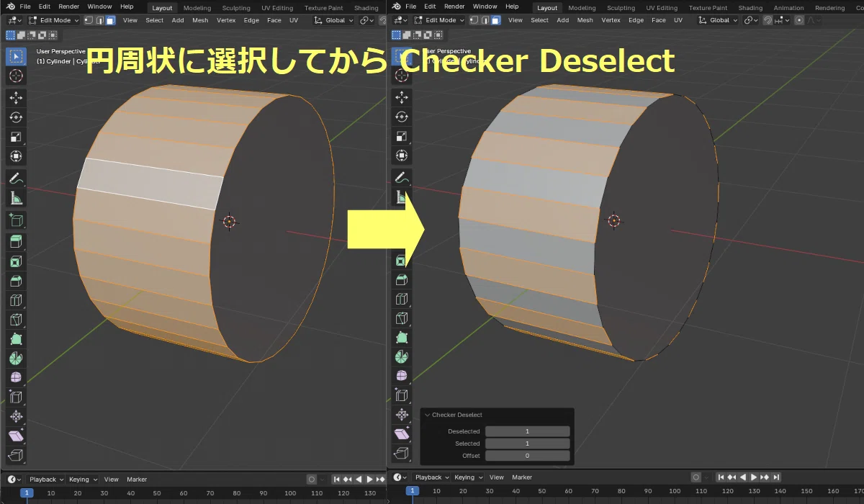Adjust the Offset value slider

point(527,456)
